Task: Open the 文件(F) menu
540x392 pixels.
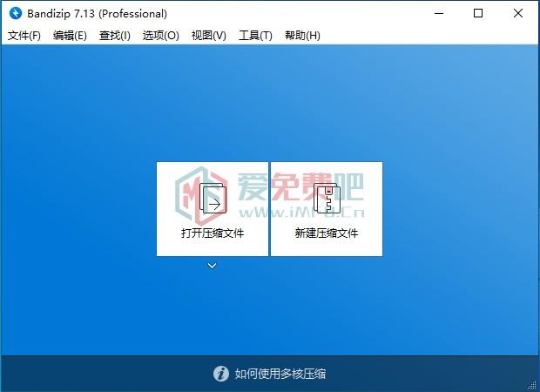Action: [x=24, y=35]
